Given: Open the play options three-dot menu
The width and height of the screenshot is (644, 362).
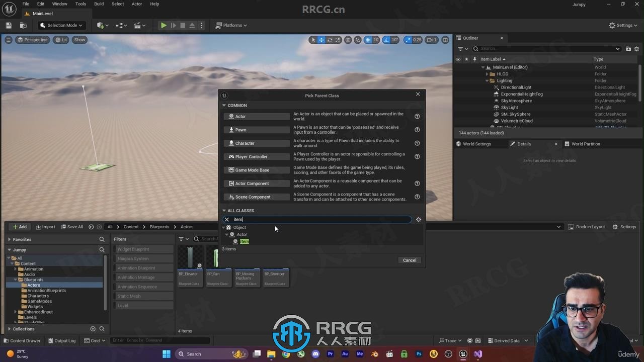Looking at the screenshot, I should coord(202,25).
